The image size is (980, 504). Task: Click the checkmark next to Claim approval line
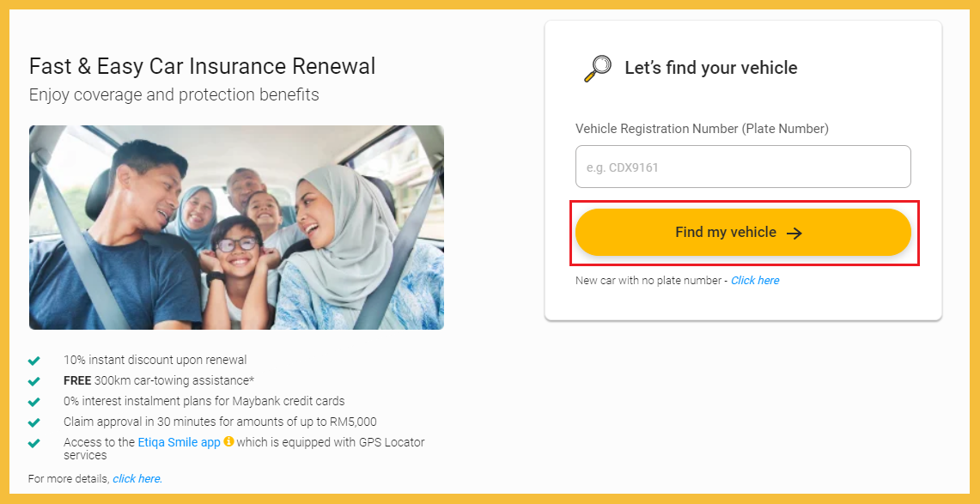(34, 422)
